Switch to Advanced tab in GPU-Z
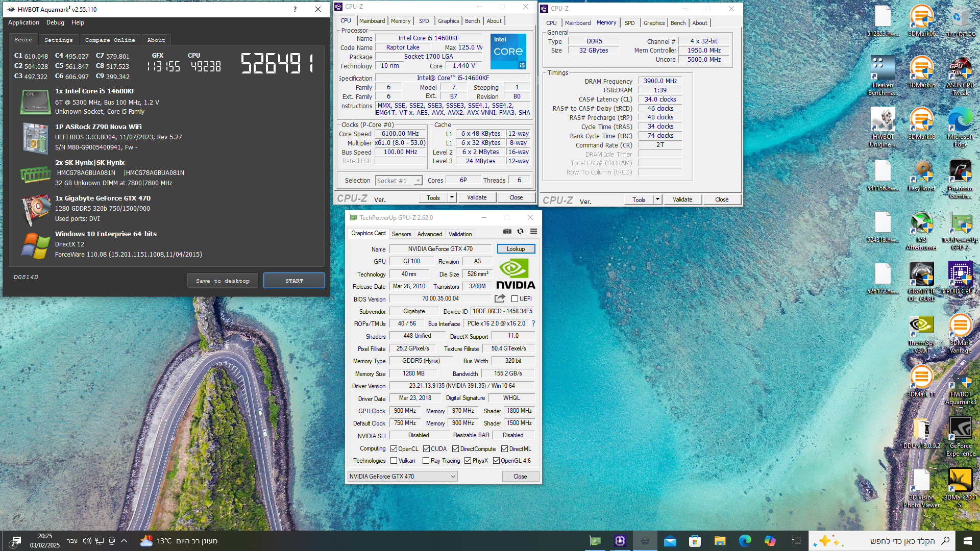Image resolution: width=980 pixels, height=551 pixels. click(430, 234)
